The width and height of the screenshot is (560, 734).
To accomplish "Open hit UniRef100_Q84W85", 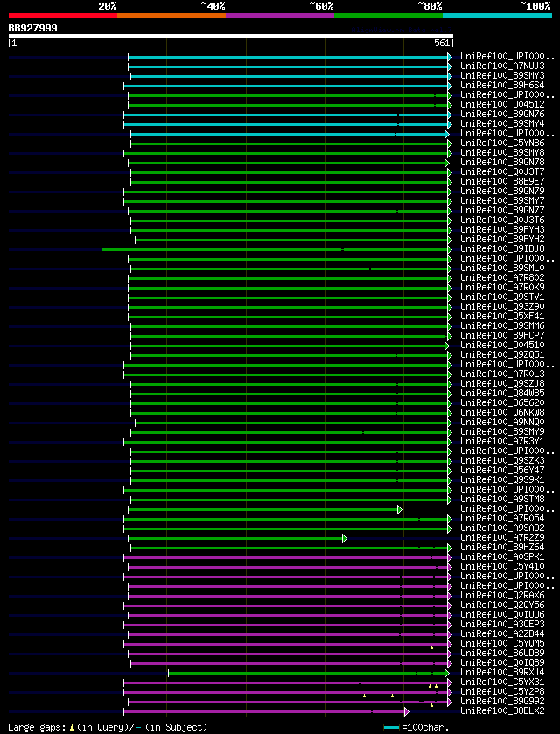I will 502,394.
